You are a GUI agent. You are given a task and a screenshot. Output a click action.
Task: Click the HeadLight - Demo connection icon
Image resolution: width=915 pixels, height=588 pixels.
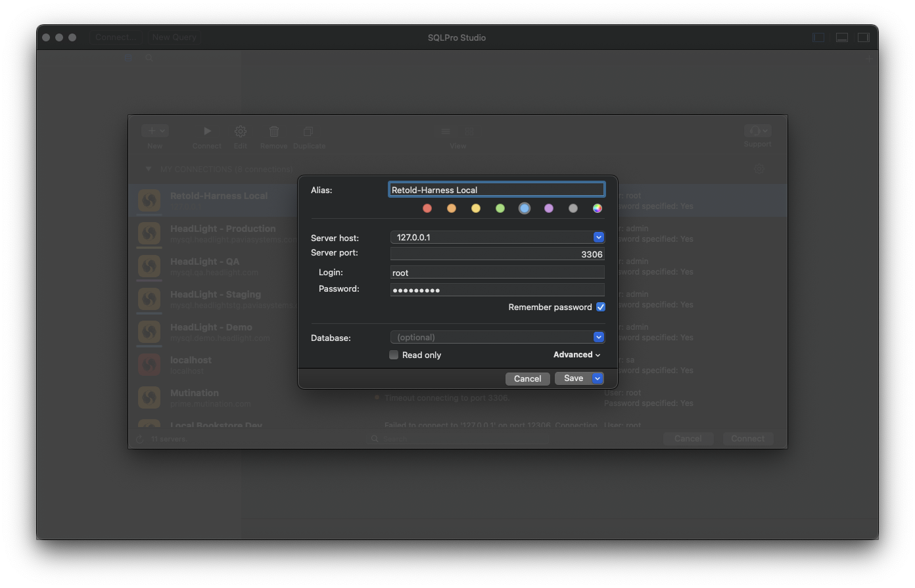click(x=149, y=332)
